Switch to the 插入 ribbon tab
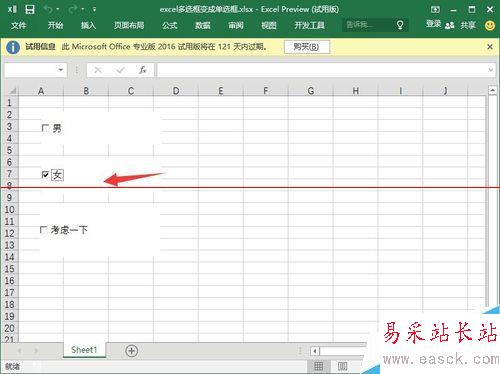The width and height of the screenshot is (500, 374). 88,25
